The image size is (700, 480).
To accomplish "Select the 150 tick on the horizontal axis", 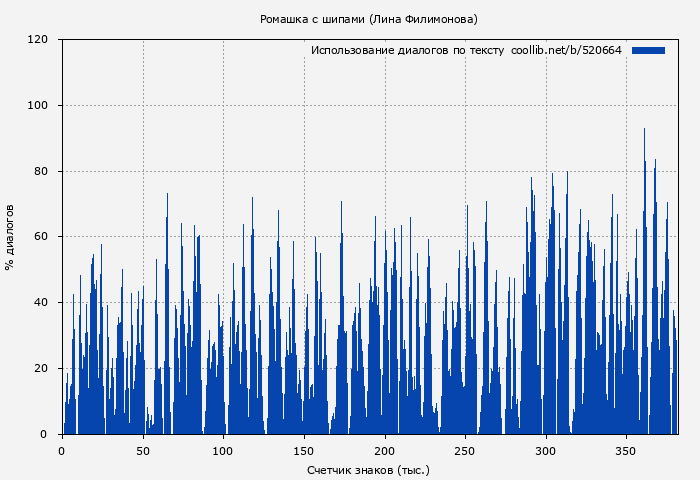I will tap(304, 450).
